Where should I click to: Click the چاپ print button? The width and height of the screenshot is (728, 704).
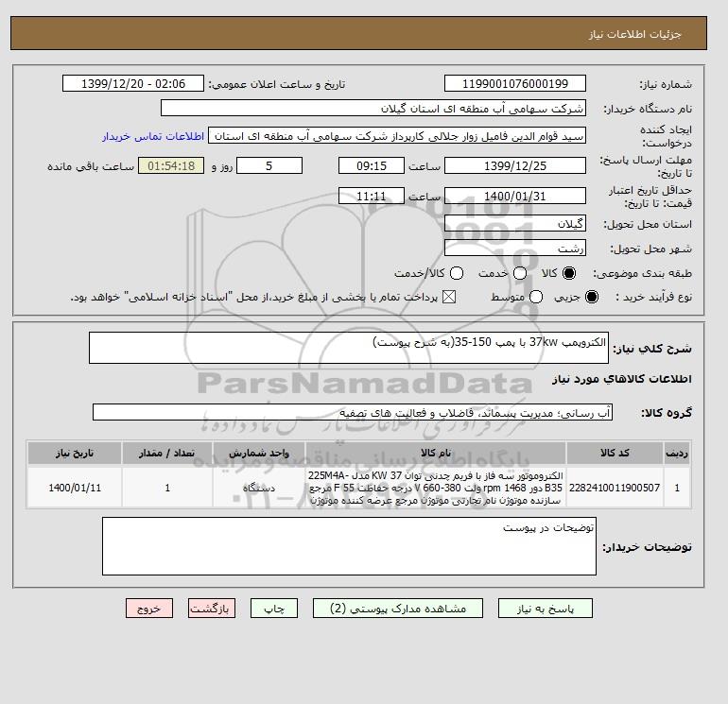(274, 609)
